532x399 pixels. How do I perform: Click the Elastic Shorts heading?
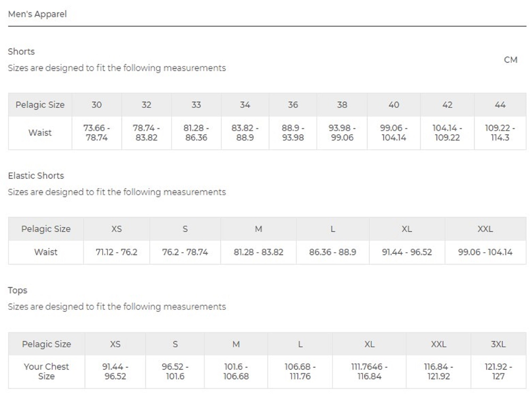(36, 176)
